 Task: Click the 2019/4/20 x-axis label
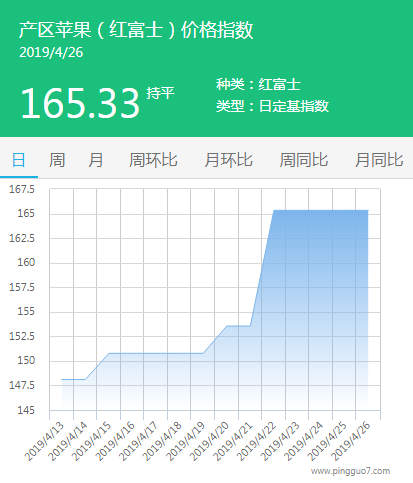point(209,441)
